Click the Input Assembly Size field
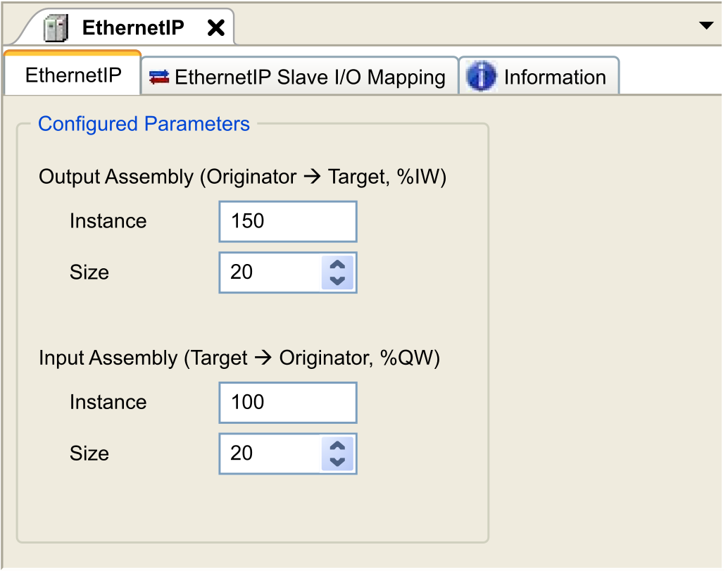The width and height of the screenshot is (728, 571). 270,453
